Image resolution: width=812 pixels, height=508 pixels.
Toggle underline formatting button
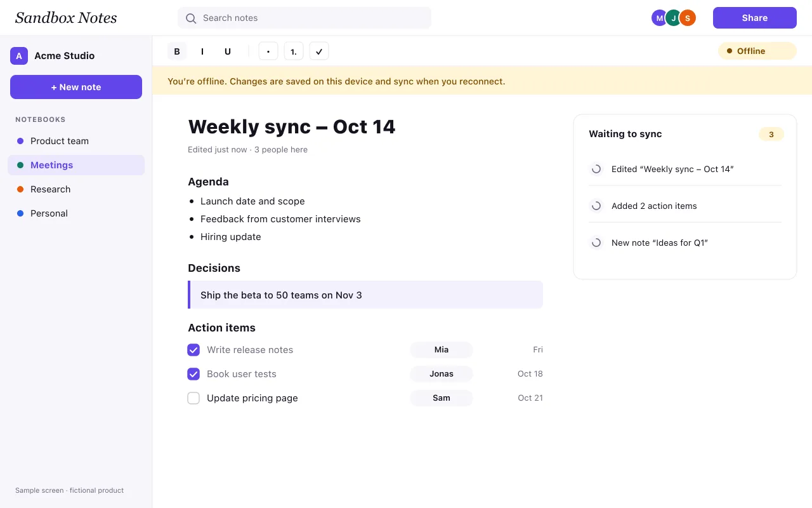pos(228,51)
